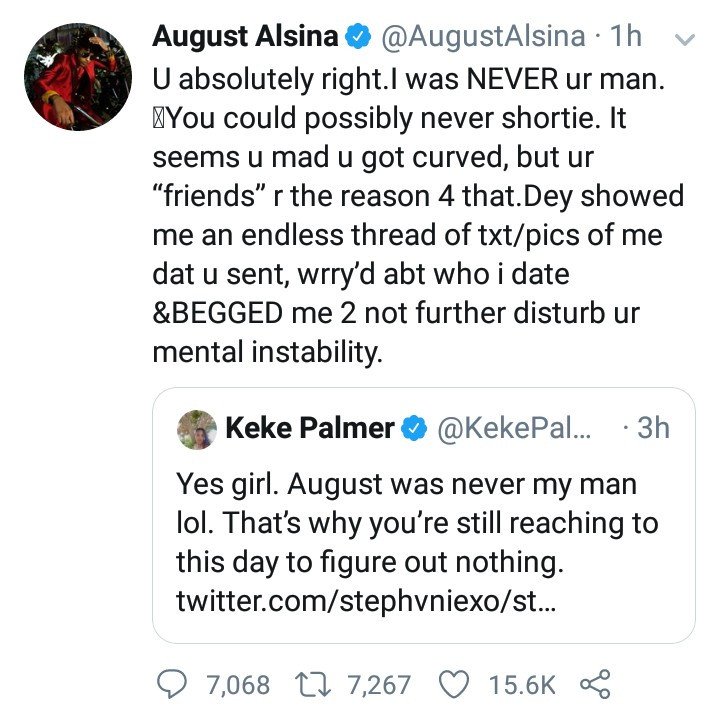Open Keke Palmer's small avatar

(197, 429)
